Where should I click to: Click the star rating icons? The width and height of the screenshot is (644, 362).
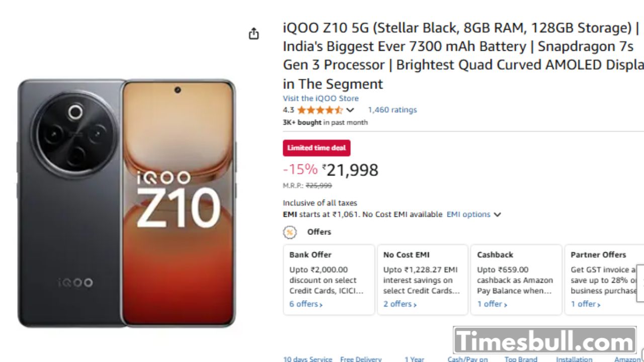tap(319, 110)
